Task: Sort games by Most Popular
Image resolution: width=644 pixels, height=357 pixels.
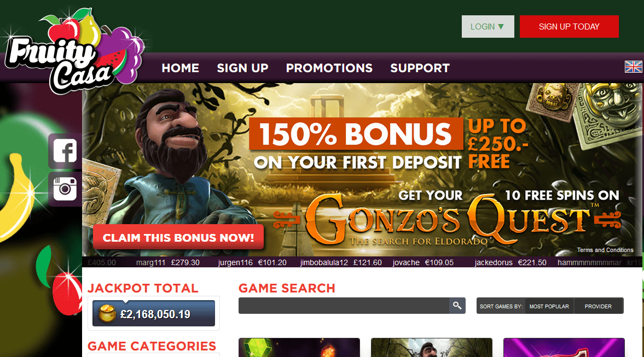Action: tap(549, 306)
